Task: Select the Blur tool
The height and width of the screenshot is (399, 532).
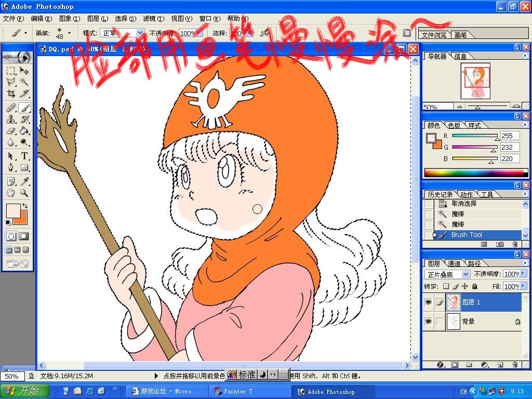Action: coord(11,142)
